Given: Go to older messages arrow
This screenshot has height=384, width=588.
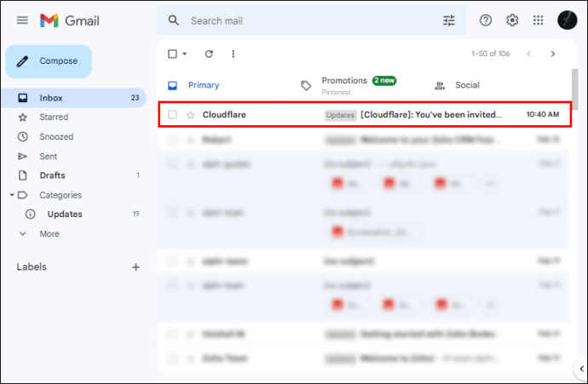Looking at the screenshot, I should 553,54.
